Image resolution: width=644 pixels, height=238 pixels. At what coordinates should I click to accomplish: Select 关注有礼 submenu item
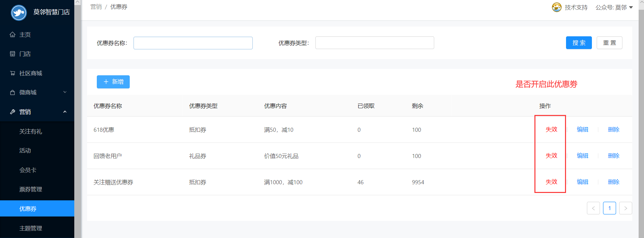[x=37, y=131]
